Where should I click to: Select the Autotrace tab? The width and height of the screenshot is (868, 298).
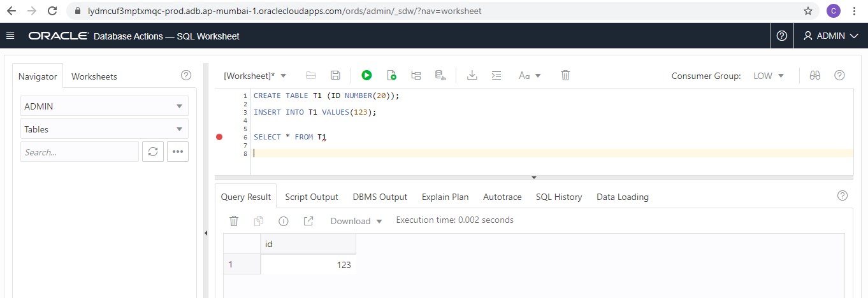502,197
